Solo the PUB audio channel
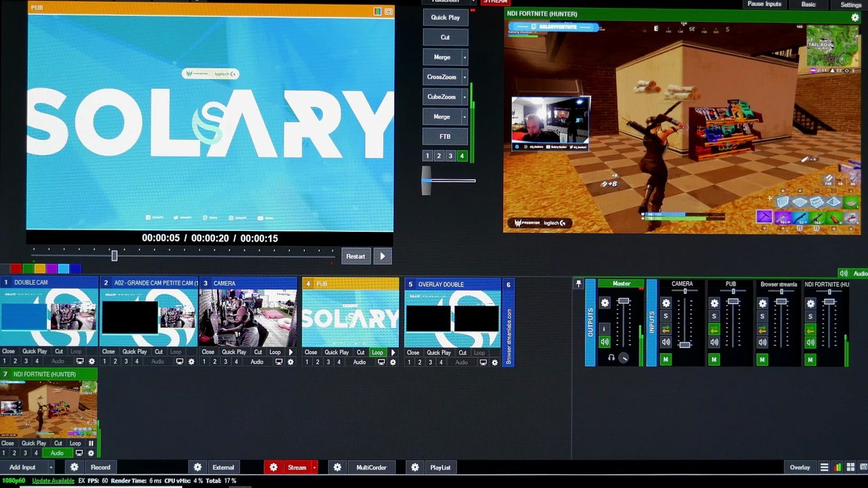 [714, 317]
